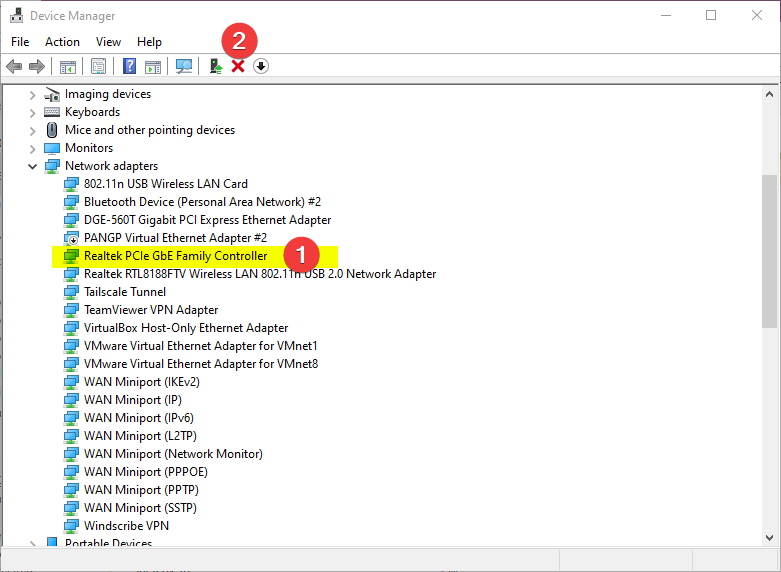The image size is (781, 572).
Task: Click the blue Help question mark icon
Action: pos(130,66)
